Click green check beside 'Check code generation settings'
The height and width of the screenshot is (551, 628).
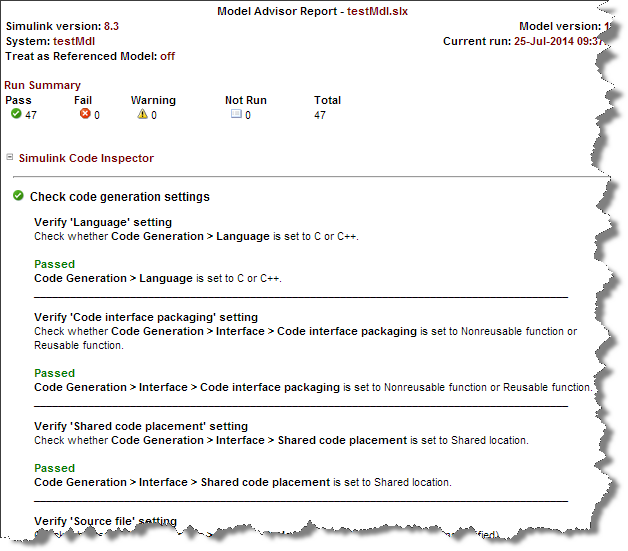[x=18, y=197]
